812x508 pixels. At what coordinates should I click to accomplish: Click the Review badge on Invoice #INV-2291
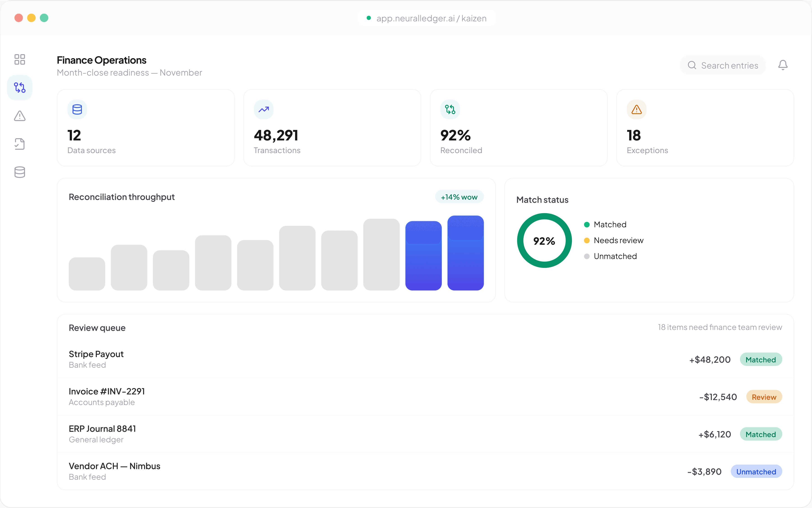click(764, 397)
